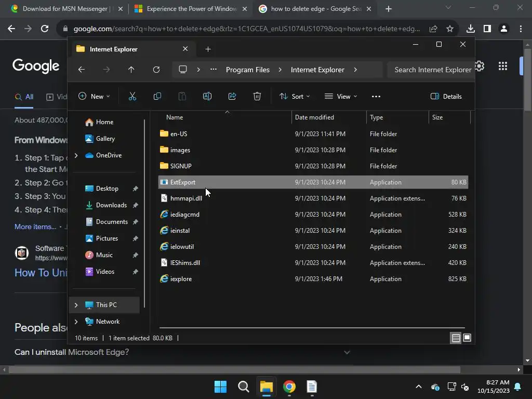Switch to Experience the Power of Windows tab
The width and height of the screenshot is (532, 399).
191,9
